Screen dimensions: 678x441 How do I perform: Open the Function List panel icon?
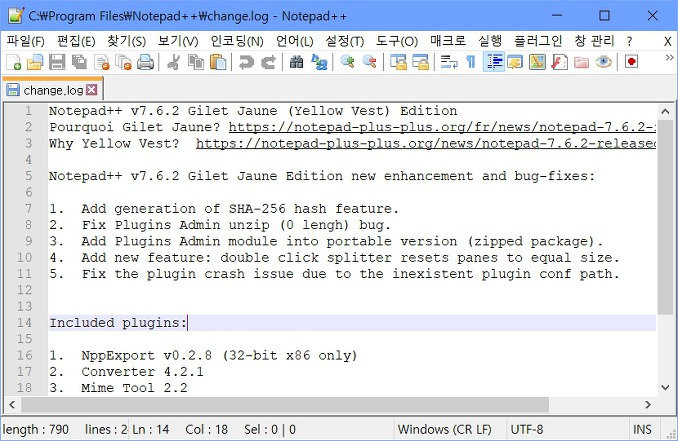559,62
